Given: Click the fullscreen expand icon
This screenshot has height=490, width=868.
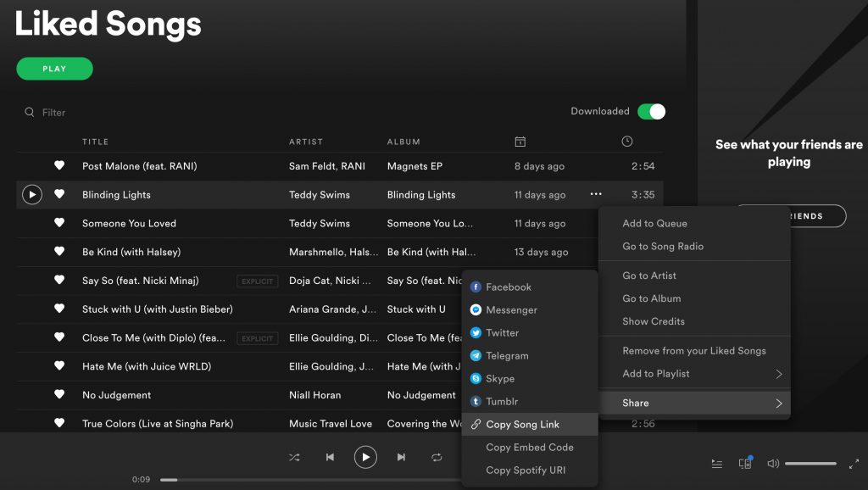Looking at the screenshot, I should (854, 464).
